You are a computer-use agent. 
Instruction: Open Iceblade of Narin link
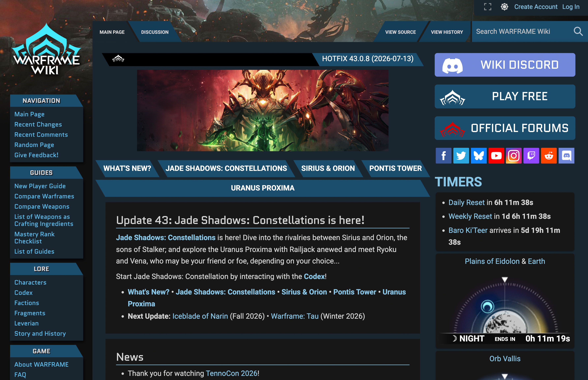(x=200, y=316)
